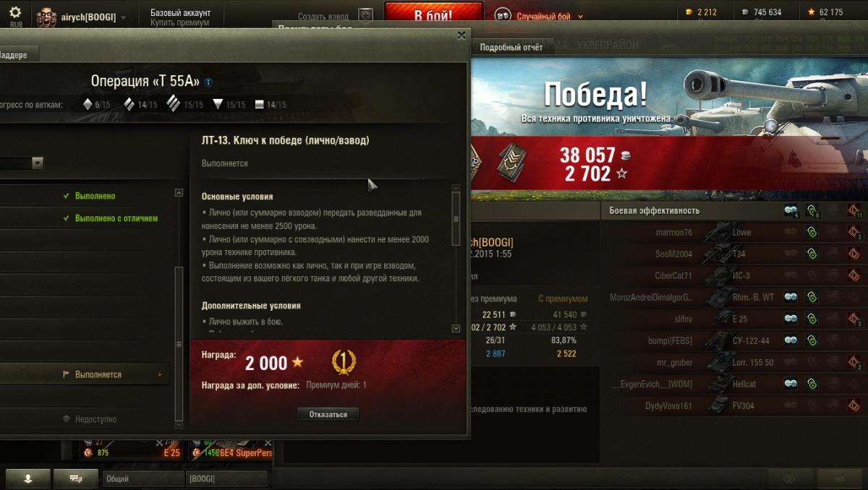
Task: Open the combo box arrow in left panel
Action: point(38,163)
